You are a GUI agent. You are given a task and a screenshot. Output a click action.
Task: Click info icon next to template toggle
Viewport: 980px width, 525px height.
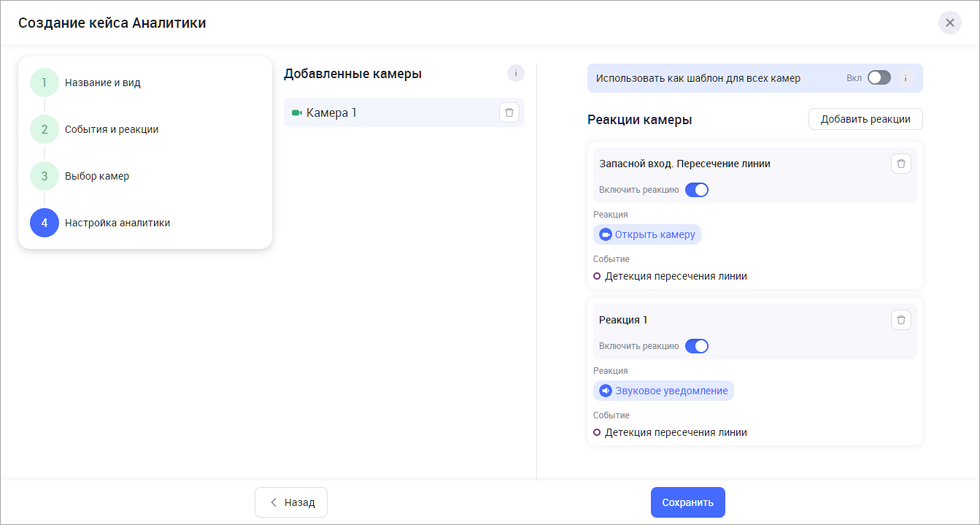[x=905, y=78]
